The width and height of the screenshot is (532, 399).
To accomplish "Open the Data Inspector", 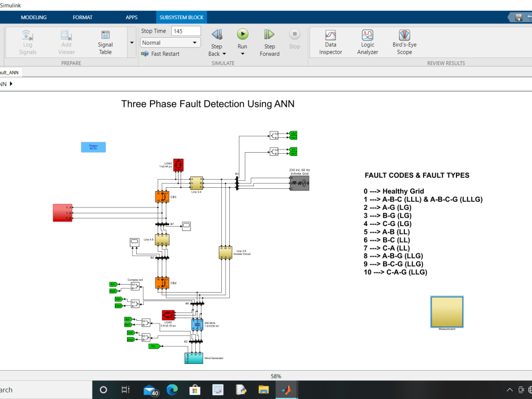I will [x=330, y=43].
